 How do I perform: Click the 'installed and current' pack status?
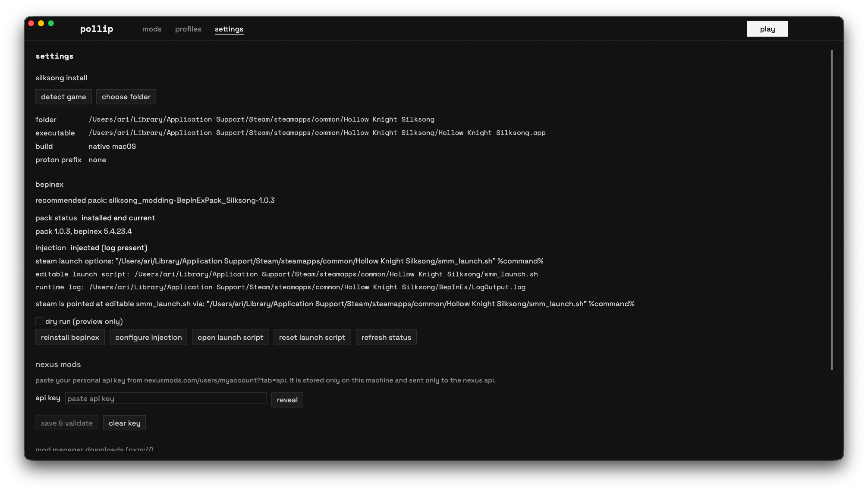pos(118,218)
